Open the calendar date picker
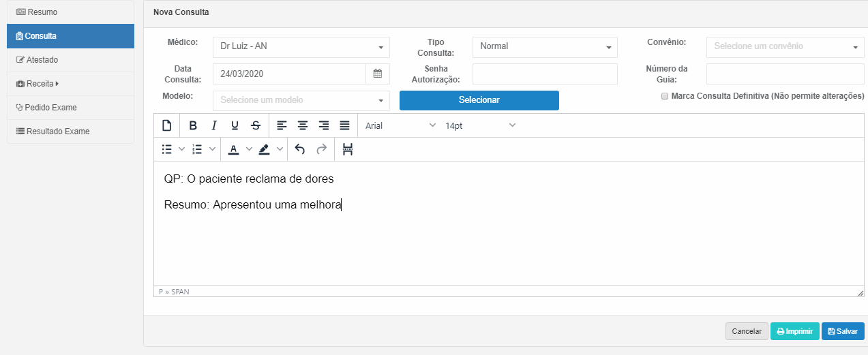 (x=378, y=74)
